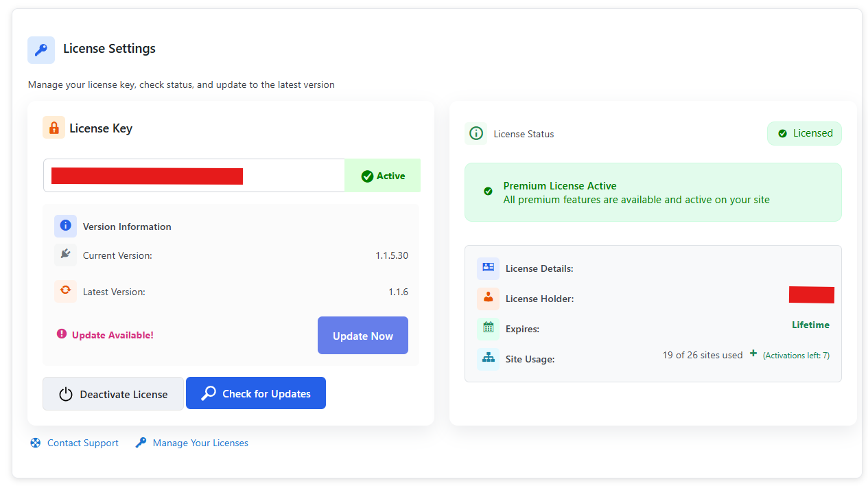The height and width of the screenshot is (486, 868).
Task: Click the green License Status info icon
Action: pos(476,134)
